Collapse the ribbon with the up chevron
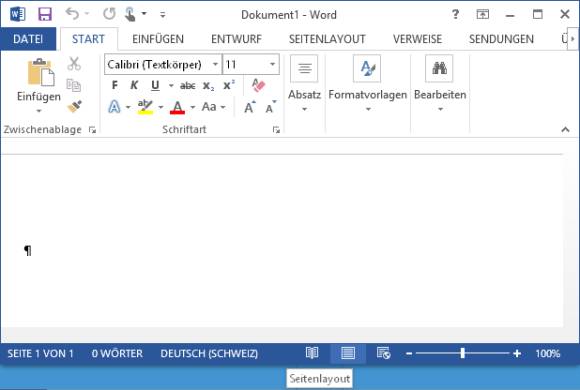The width and height of the screenshot is (580, 390). pos(565,129)
